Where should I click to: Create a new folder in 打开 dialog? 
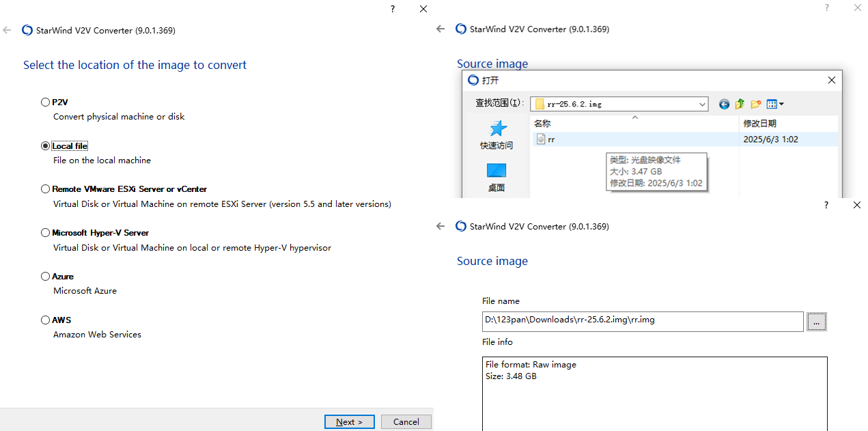coord(755,105)
